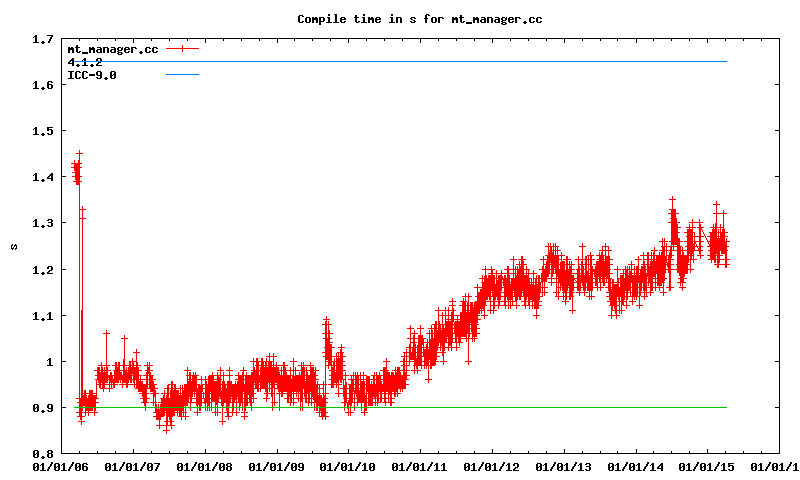Click the 1.7 y-axis tick label
Viewport: 800px width, 480px height.
42,40
